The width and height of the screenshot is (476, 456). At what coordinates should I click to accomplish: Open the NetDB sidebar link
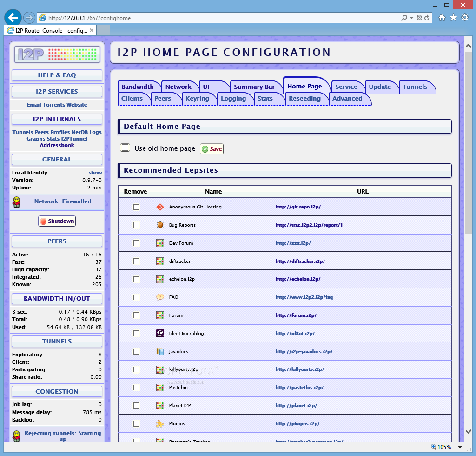coord(79,132)
